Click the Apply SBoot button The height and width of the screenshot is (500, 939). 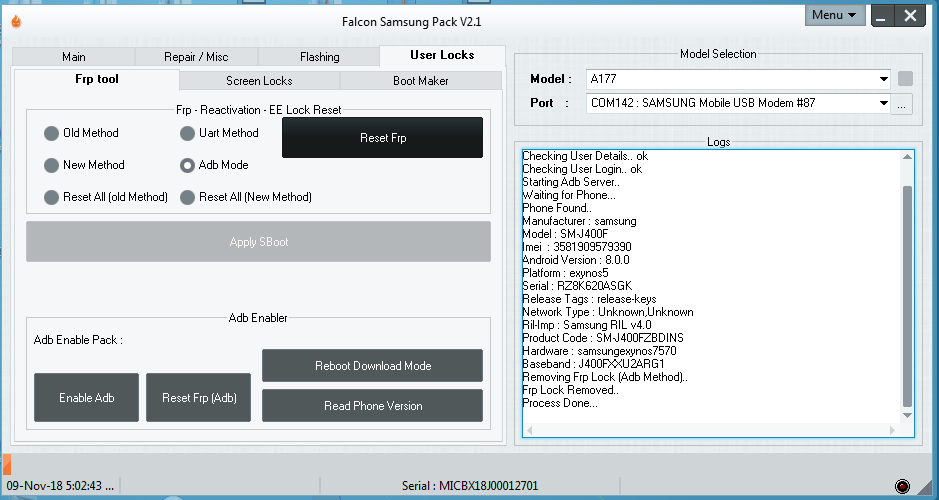[259, 242]
